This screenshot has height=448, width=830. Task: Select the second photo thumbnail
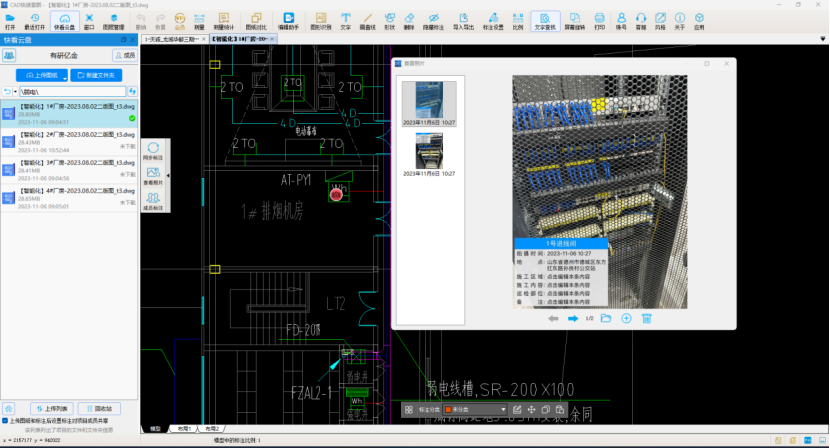point(429,152)
